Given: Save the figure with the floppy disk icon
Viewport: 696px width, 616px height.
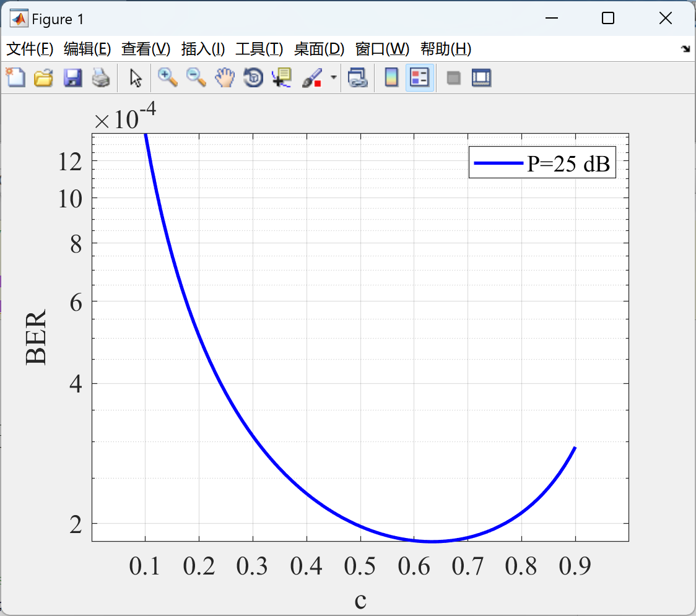Looking at the screenshot, I should click(72, 78).
